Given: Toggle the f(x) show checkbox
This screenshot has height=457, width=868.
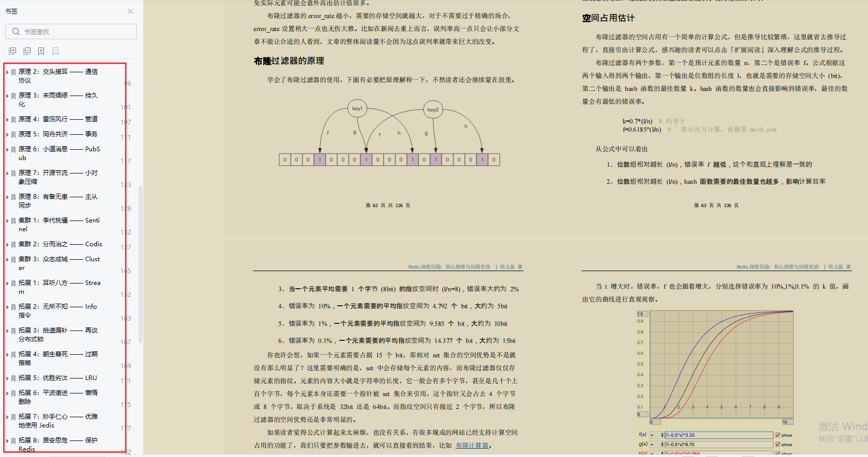Looking at the screenshot, I should (778, 435).
